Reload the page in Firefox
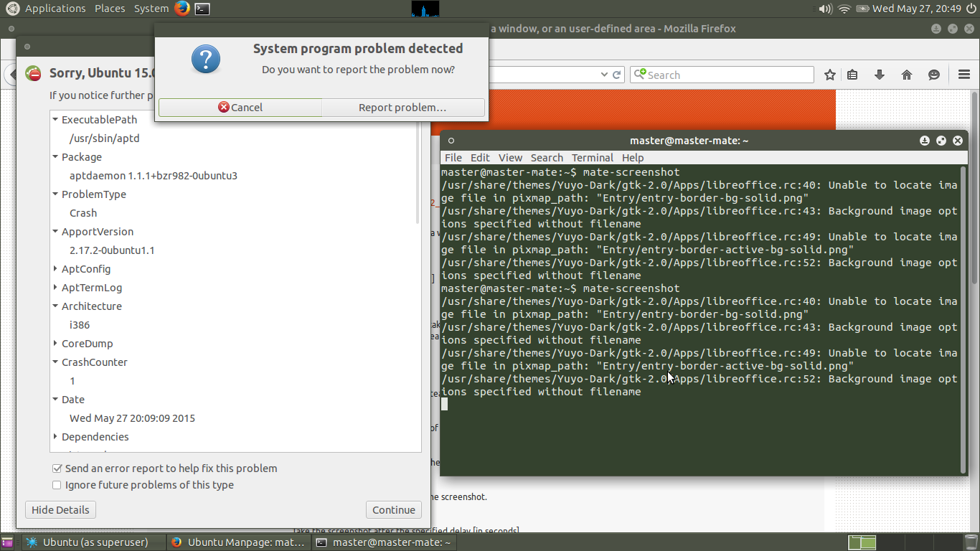This screenshot has width=980, height=551. coord(616,75)
